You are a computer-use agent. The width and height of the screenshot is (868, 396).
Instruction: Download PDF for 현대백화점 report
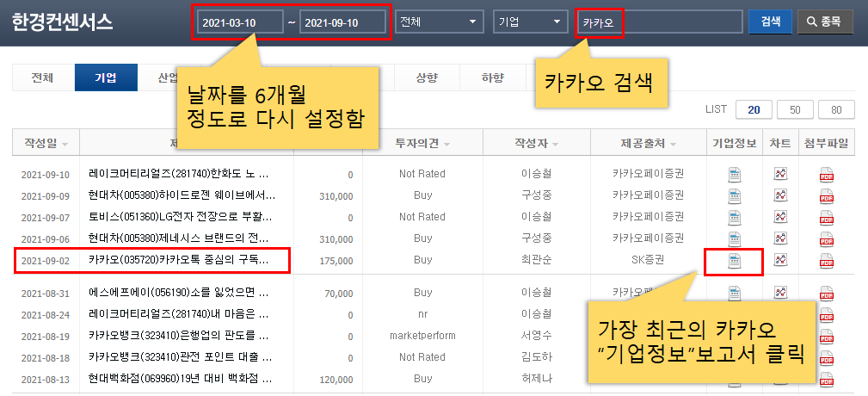point(827,380)
